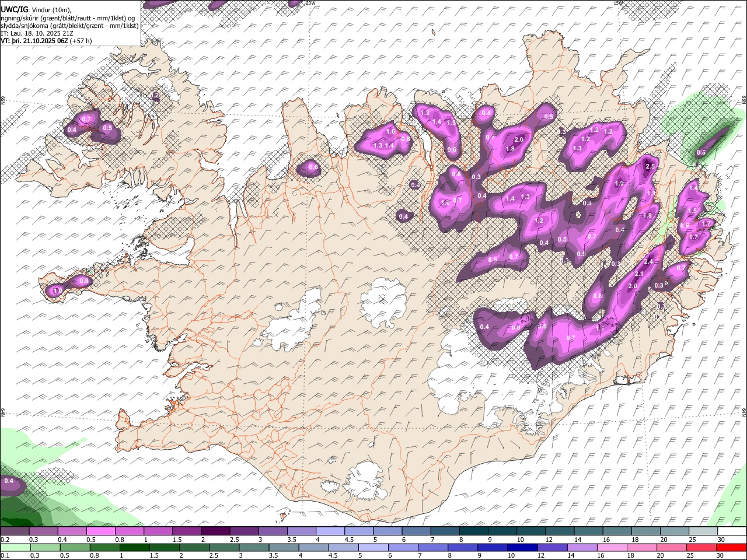The width and height of the screenshot is (747, 560).
Task: Click the white swatch labeled 30 in the upper legend row
Action: [732, 531]
